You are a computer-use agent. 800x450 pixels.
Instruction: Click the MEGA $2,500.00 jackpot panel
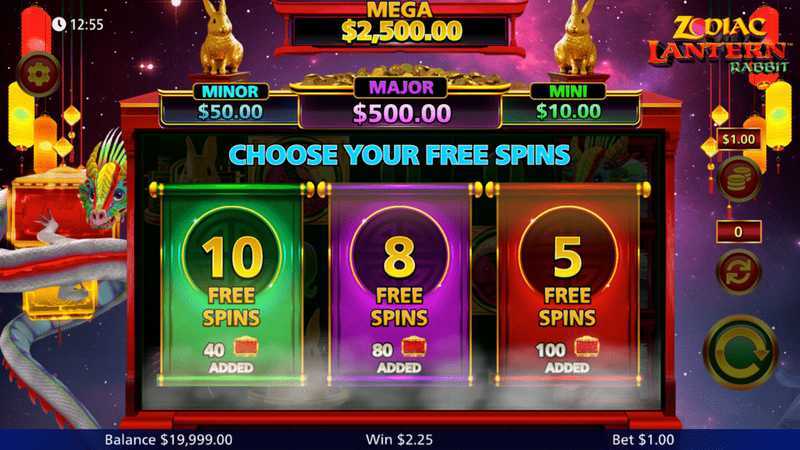click(401, 26)
